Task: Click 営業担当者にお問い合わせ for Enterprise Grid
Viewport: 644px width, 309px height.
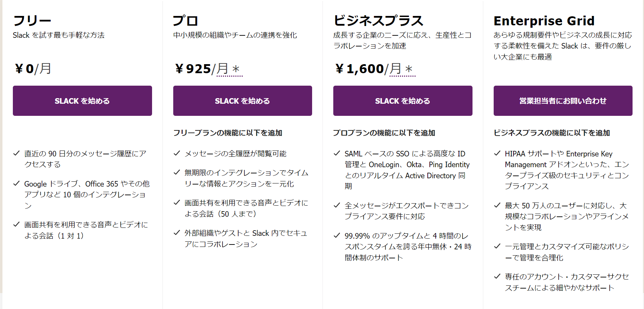Action: point(562,101)
